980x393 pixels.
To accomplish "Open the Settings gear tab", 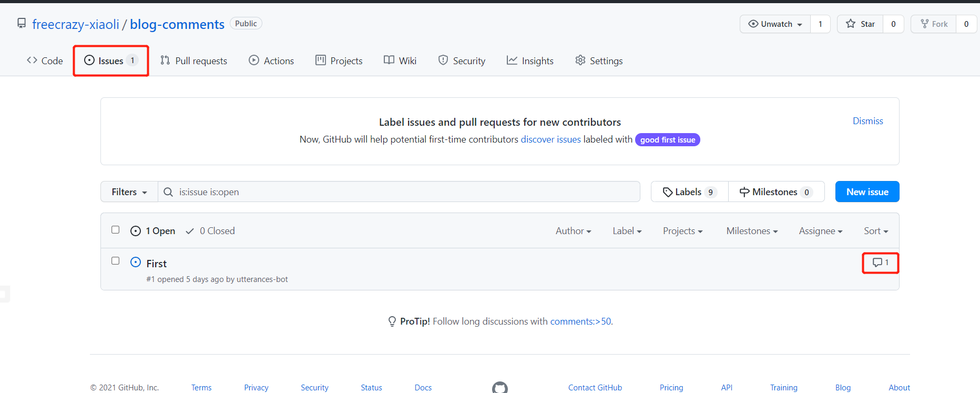I will point(599,61).
